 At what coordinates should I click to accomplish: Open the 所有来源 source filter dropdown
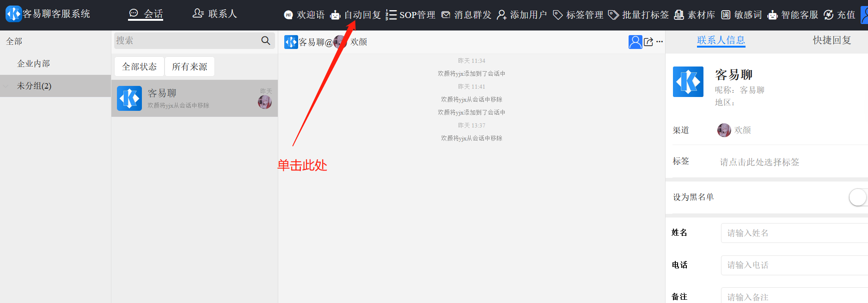tap(189, 67)
